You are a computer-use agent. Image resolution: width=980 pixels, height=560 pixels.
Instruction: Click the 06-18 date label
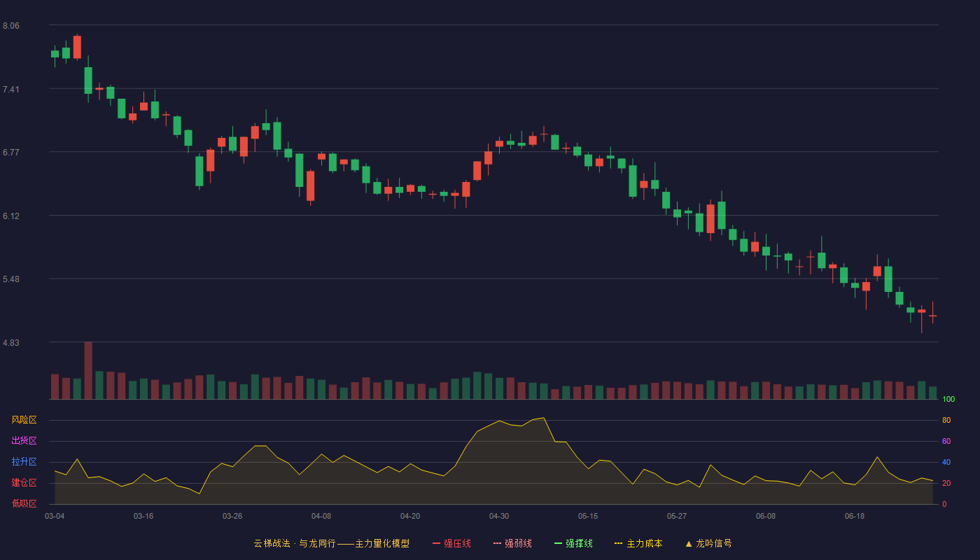[855, 516]
